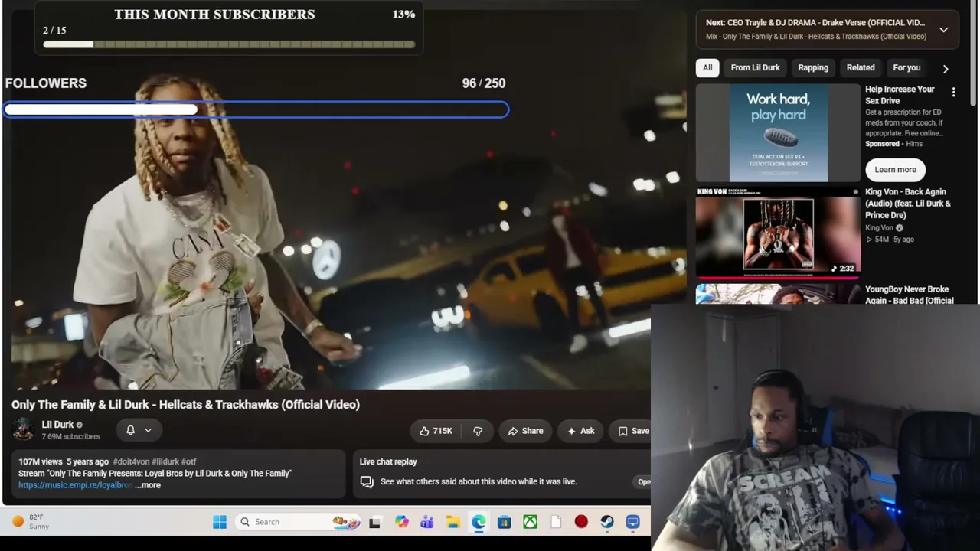Open File Explorer from the taskbar

coord(453,522)
